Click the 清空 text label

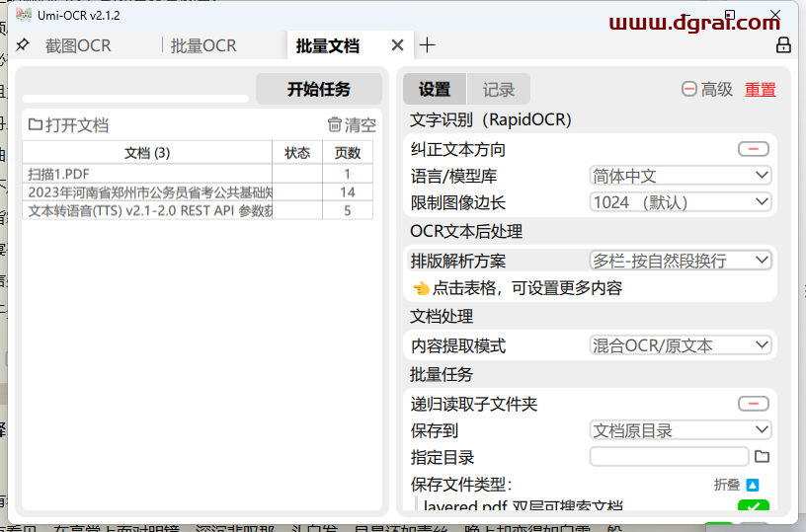pos(360,124)
